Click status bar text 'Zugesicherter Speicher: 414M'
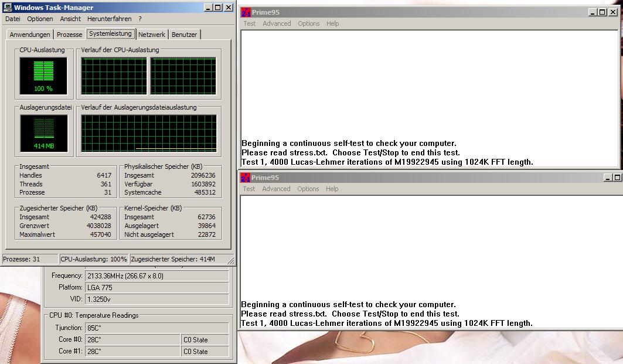The image size is (623, 364). point(173,259)
